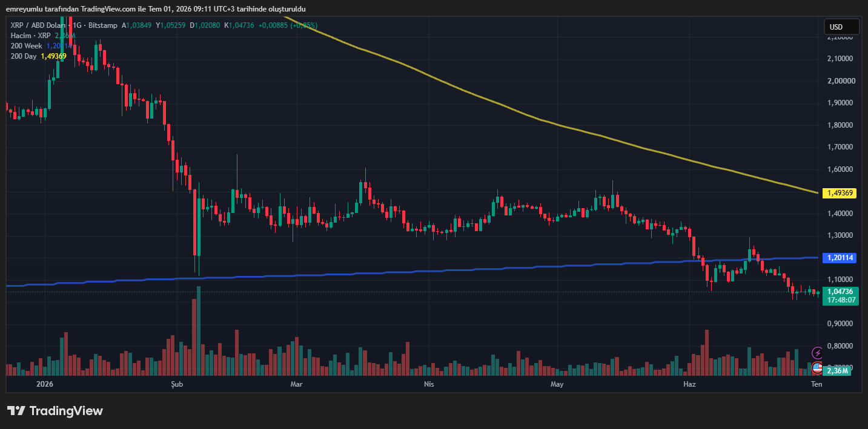Click the blue 1,20114 price axis label
Screen dimensions: 868x429
841,258
